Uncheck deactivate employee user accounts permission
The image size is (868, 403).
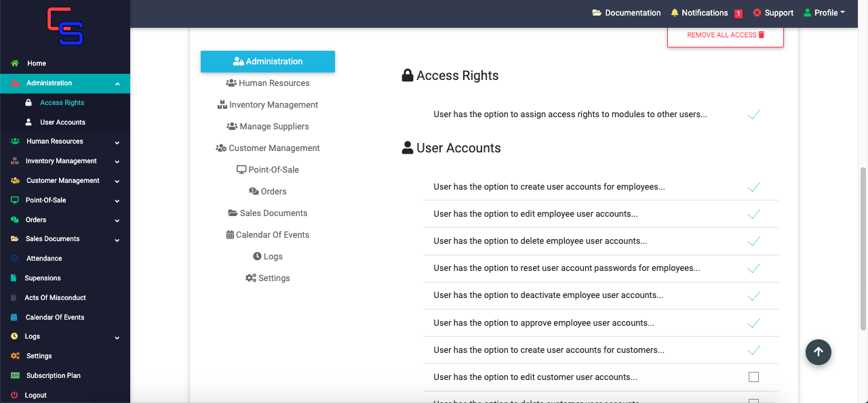click(x=753, y=295)
